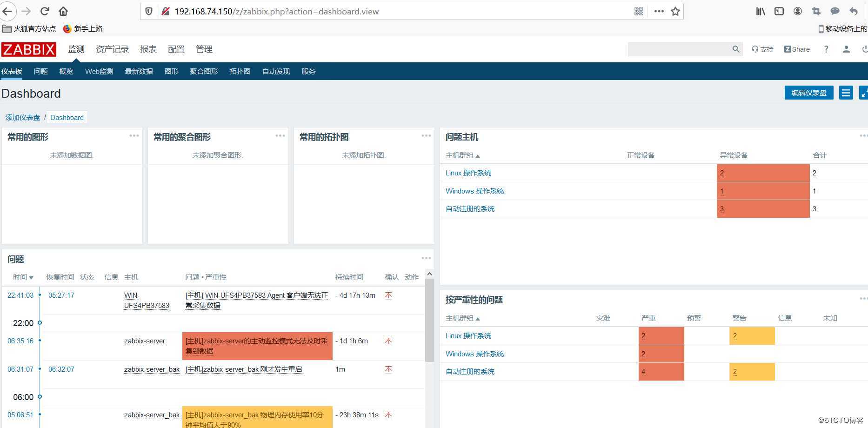Open the Zabbix Share link
The width and height of the screenshot is (868, 428).
(x=797, y=49)
